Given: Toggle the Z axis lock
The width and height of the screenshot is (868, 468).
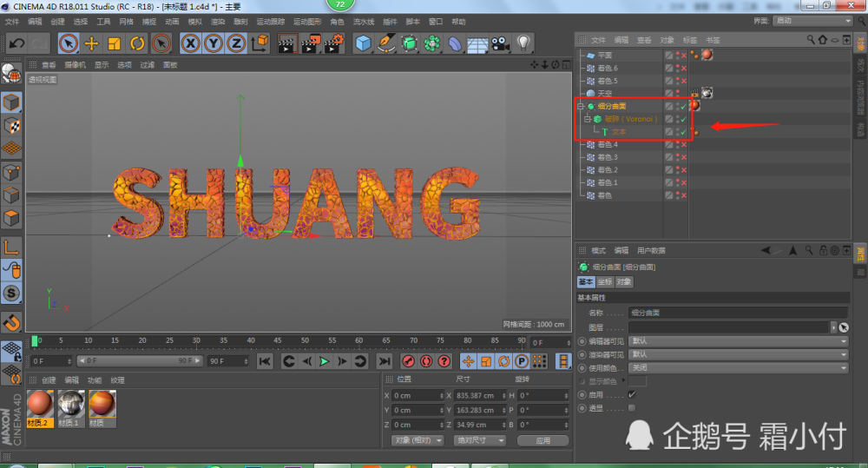Looking at the screenshot, I should [236, 43].
